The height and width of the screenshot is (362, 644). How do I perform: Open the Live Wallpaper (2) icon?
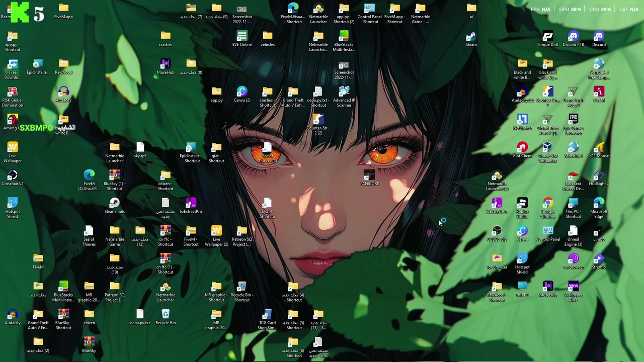[x=216, y=236]
